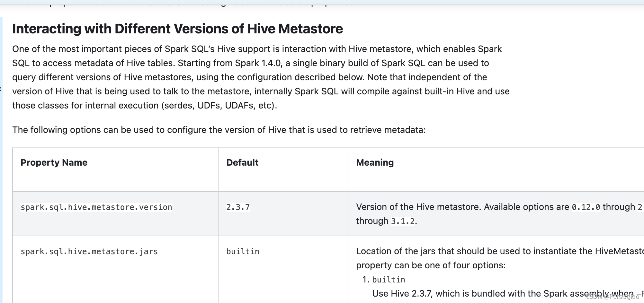Click the 2.3.7 default value

coord(238,207)
